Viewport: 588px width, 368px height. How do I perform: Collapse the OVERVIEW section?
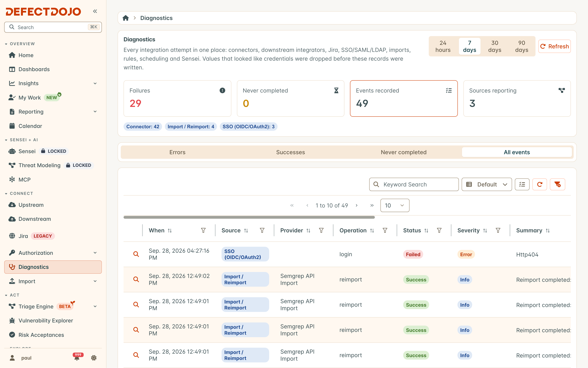[x=20, y=44]
